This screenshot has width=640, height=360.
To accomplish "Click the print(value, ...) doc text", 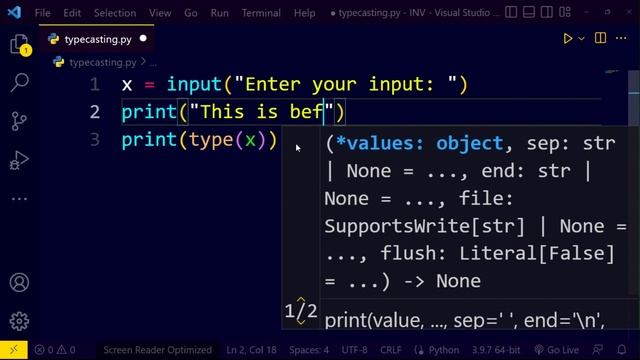I will (x=464, y=320).
